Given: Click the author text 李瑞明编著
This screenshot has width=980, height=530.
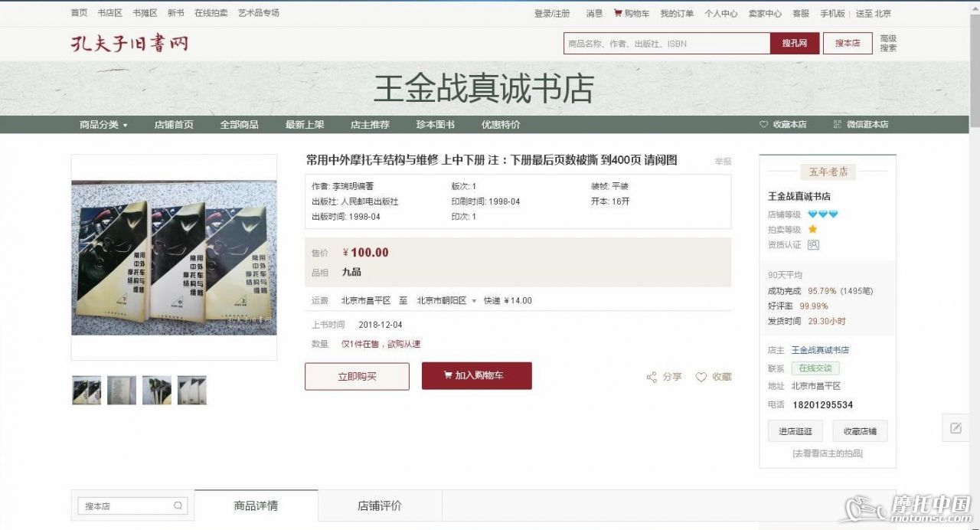Looking at the screenshot, I should [354, 186].
